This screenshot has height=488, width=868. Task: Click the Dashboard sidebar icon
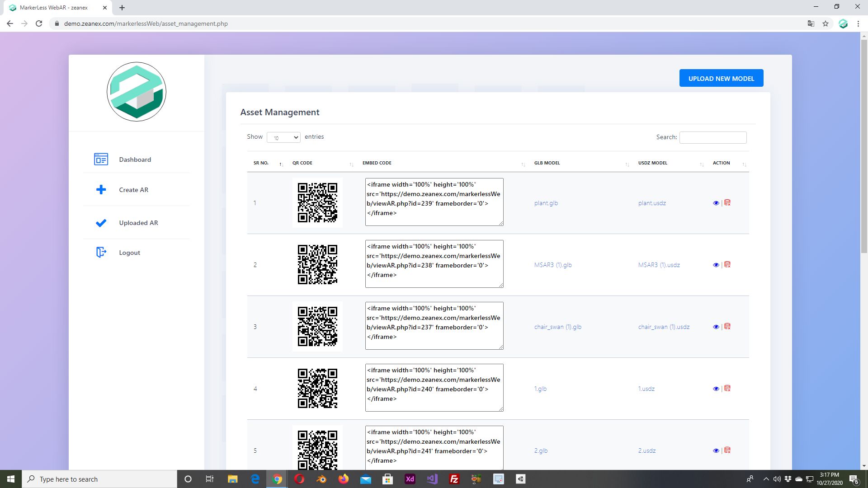[x=101, y=160]
